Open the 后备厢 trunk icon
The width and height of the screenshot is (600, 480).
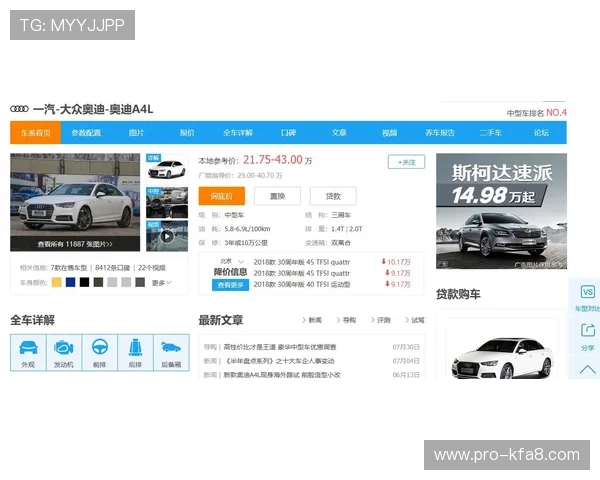coord(171,353)
